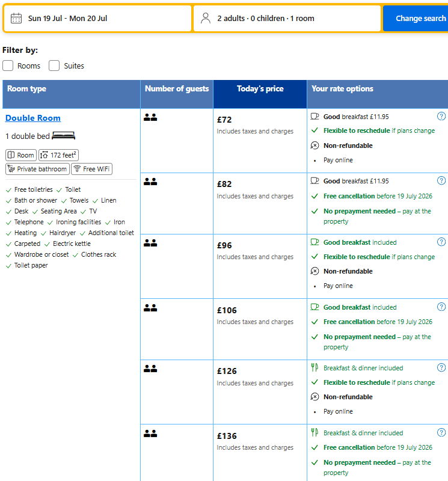Open help icon for the £136 rate
448x481 pixels.
point(441,432)
